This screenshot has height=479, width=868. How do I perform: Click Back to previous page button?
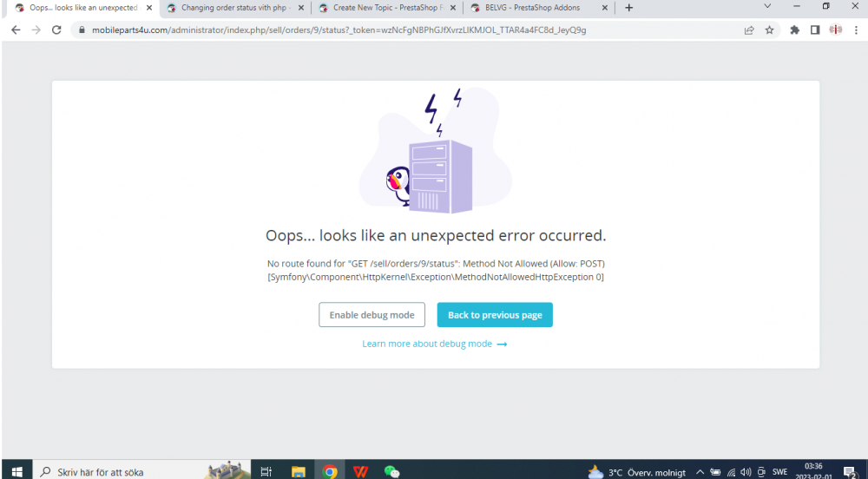pyautogui.click(x=495, y=315)
